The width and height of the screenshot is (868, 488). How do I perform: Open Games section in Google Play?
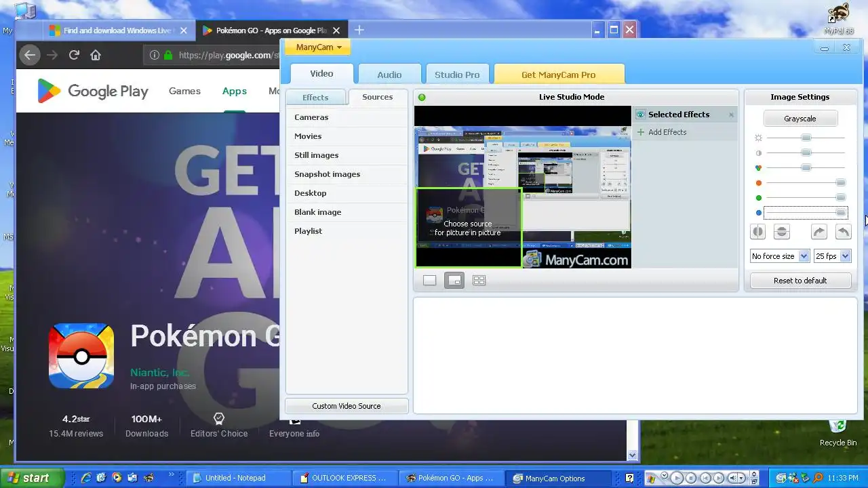click(x=184, y=91)
